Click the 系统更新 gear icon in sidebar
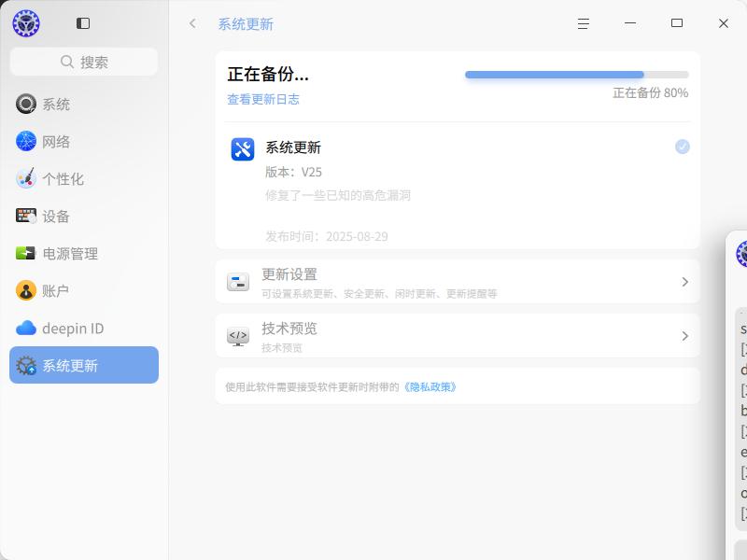Image resolution: width=747 pixels, height=560 pixels. click(26, 366)
